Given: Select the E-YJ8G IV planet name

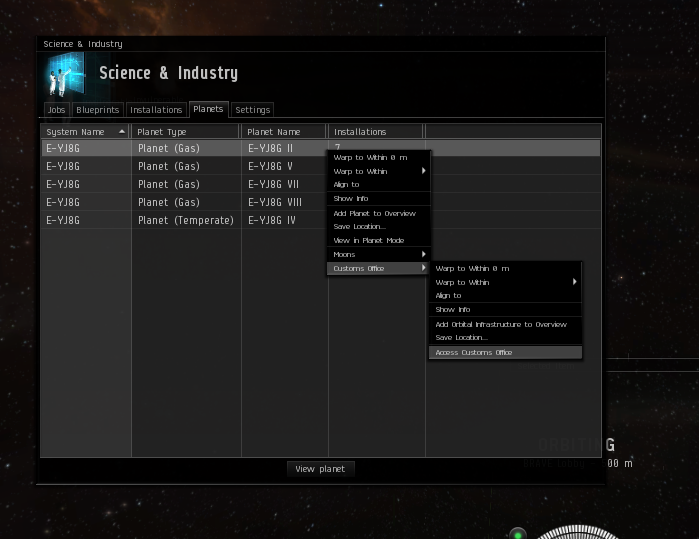Looking at the screenshot, I should coord(272,220).
